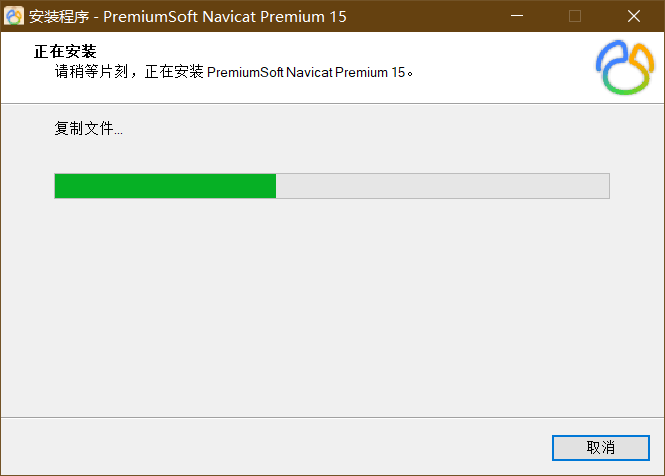Click the divider line under the white header

(x=332, y=103)
